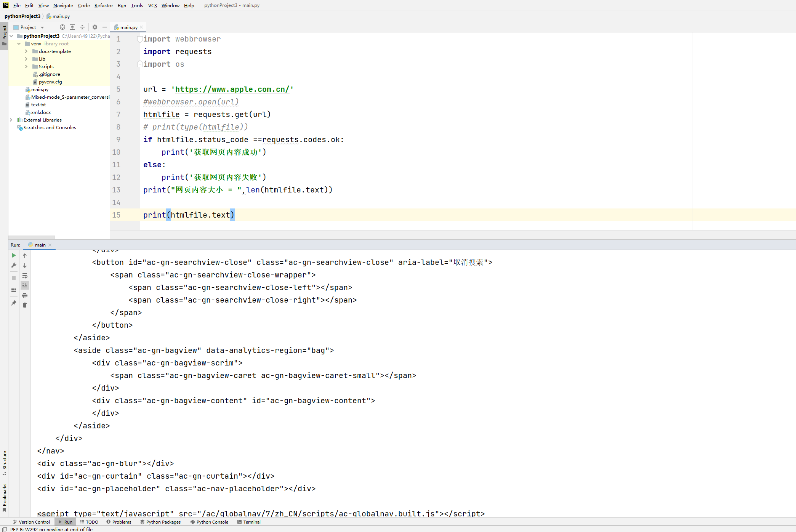This screenshot has height=532, width=796.
Task: Toggle Bookmarks sidebar tool button
Action: click(x=4, y=498)
